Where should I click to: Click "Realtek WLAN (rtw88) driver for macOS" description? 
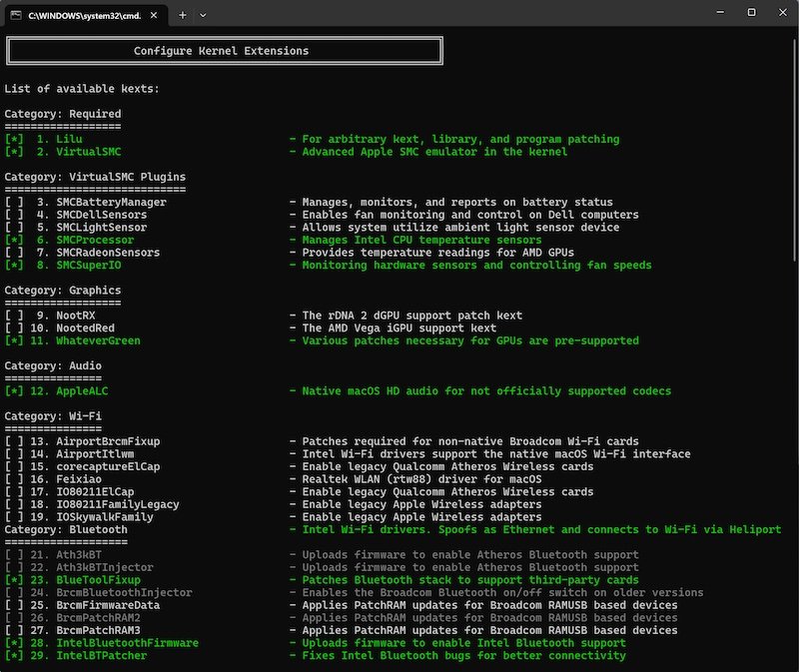tap(421, 479)
